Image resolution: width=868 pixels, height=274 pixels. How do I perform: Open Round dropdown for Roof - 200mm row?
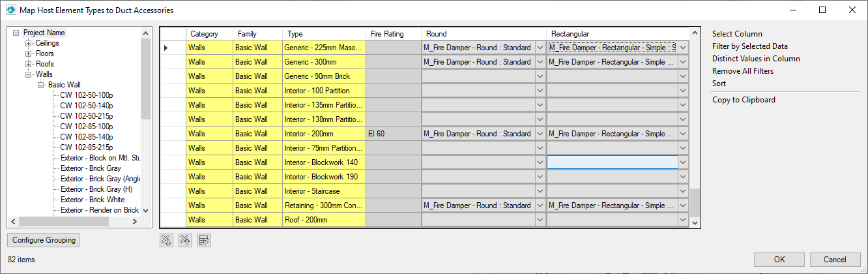[x=540, y=220]
